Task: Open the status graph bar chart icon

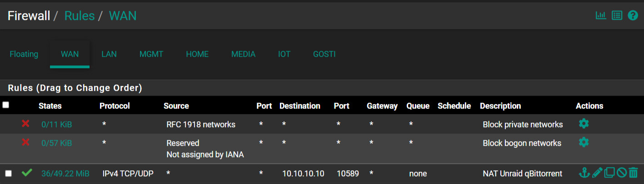Action: pyautogui.click(x=601, y=15)
